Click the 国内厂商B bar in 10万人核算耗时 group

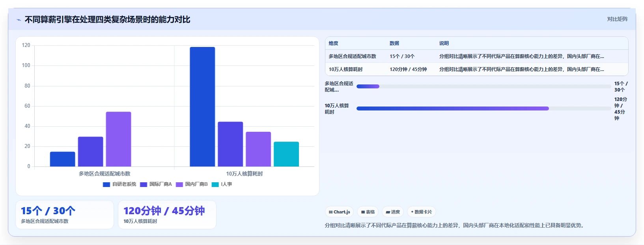coord(258,149)
